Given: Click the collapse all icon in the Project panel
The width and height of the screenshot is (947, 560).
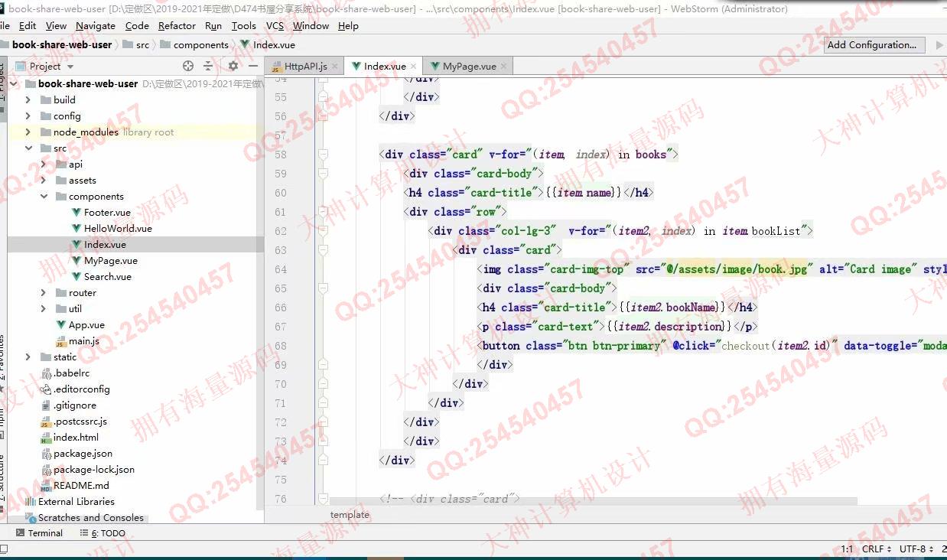Looking at the screenshot, I should click(x=208, y=66).
